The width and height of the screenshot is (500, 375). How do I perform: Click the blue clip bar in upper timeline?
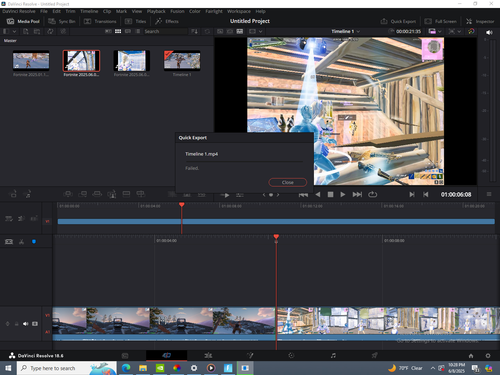(276, 222)
